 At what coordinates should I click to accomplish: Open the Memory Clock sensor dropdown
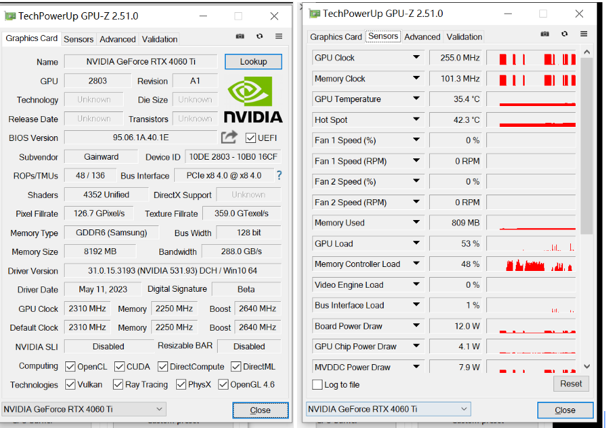pos(416,78)
